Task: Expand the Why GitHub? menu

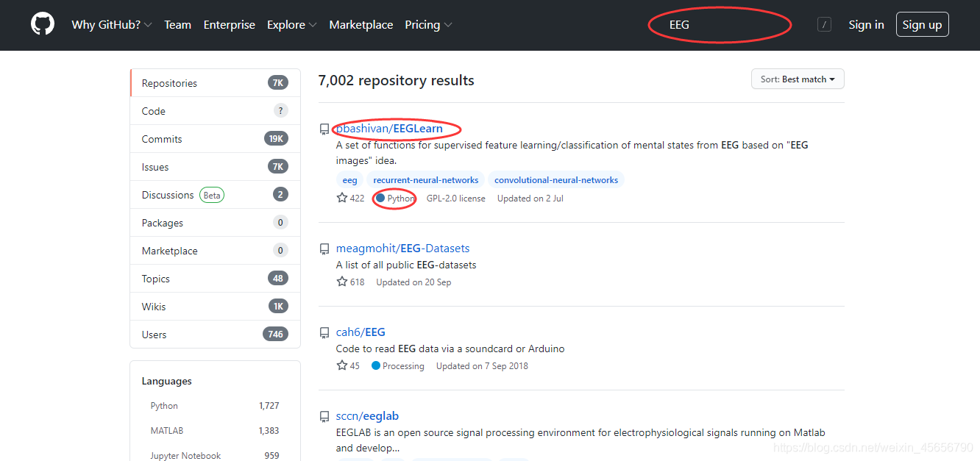Action: (112, 25)
